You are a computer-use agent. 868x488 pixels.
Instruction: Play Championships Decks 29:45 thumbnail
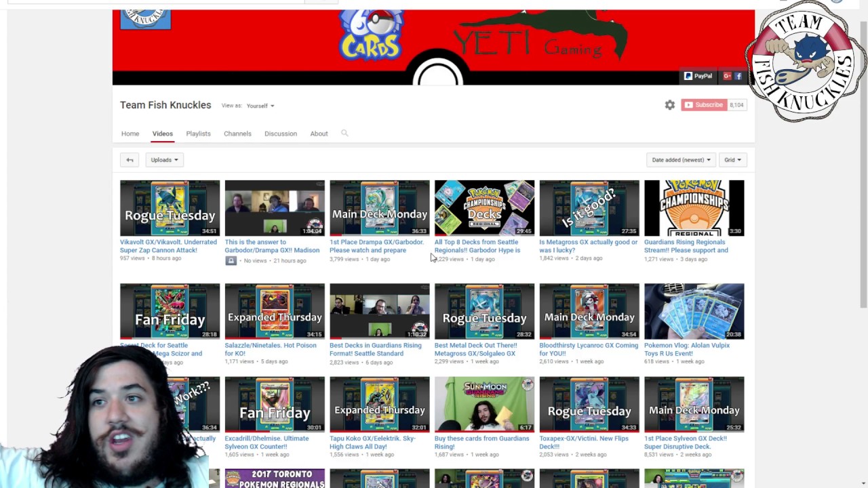tap(484, 208)
